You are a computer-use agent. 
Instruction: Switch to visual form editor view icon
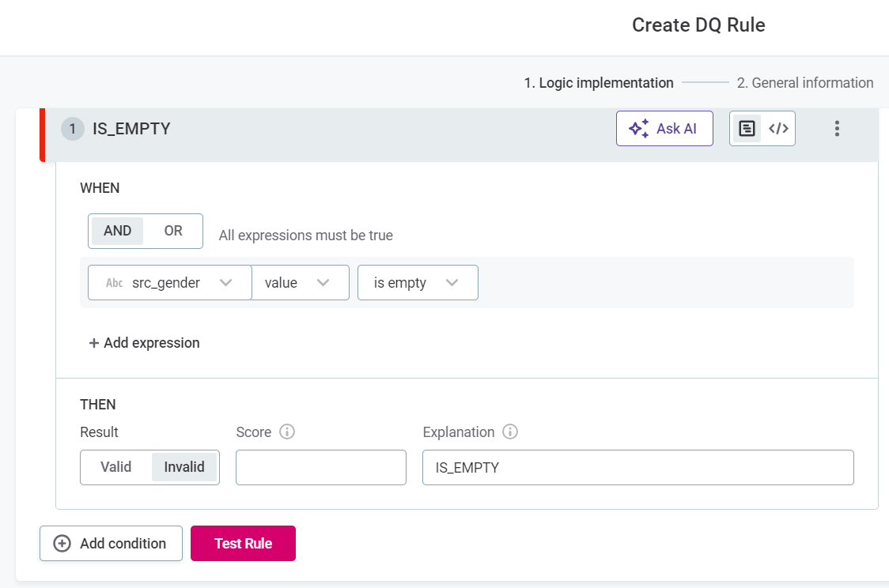pyautogui.click(x=747, y=129)
